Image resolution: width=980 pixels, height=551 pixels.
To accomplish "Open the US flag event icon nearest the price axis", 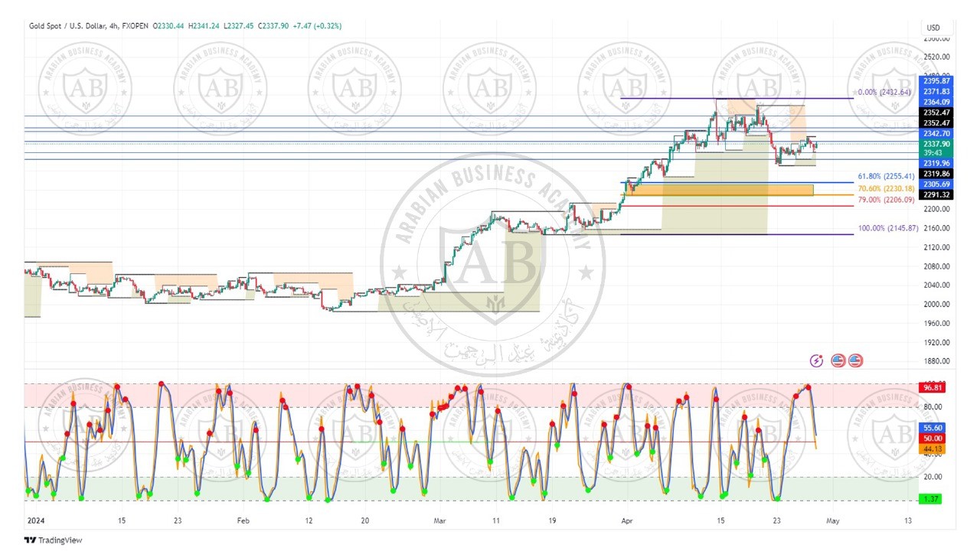I will (855, 360).
